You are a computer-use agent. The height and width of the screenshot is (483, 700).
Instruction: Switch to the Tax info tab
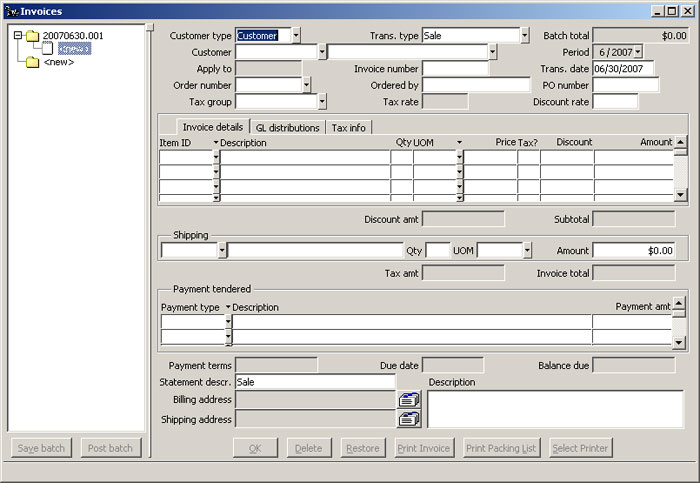click(349, 128)
